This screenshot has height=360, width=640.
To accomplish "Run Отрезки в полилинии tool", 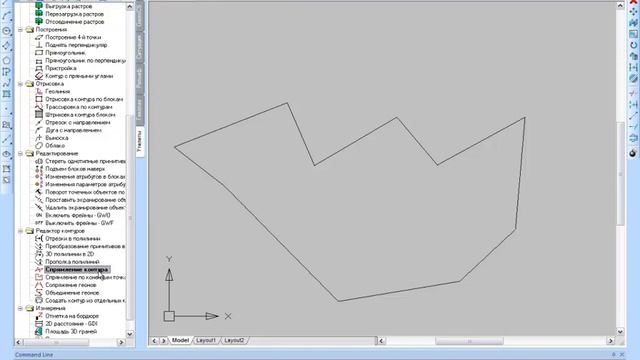I will (x=73, y=239).
